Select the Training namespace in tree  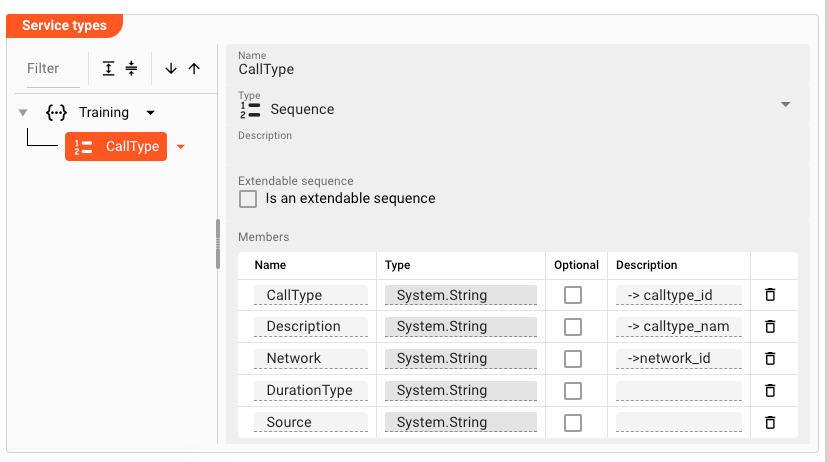pyautogui.click(x=103, y=113)
